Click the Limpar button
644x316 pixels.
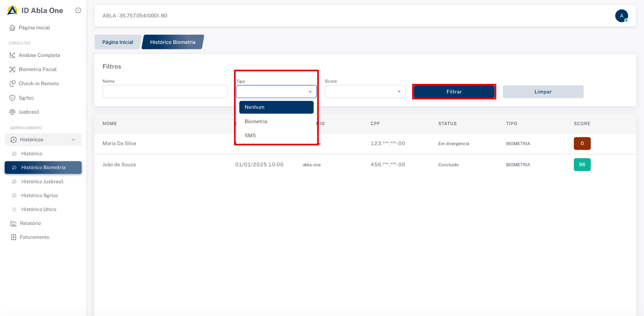pos(543,92)
